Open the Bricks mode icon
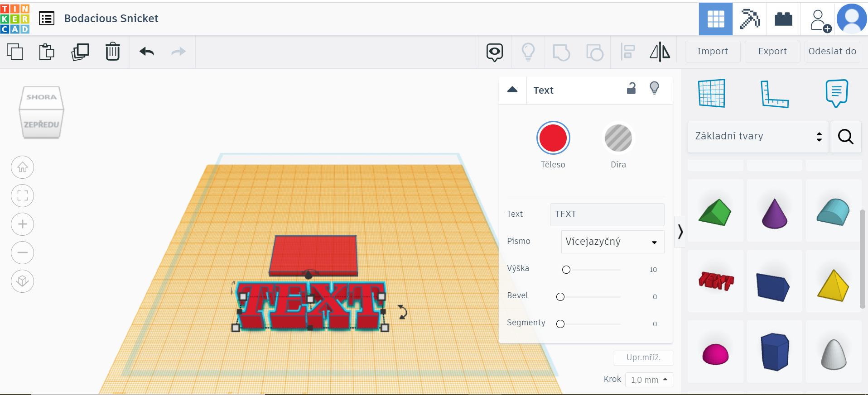This screenshot has height=395, width=868. [x=783, y=19]
